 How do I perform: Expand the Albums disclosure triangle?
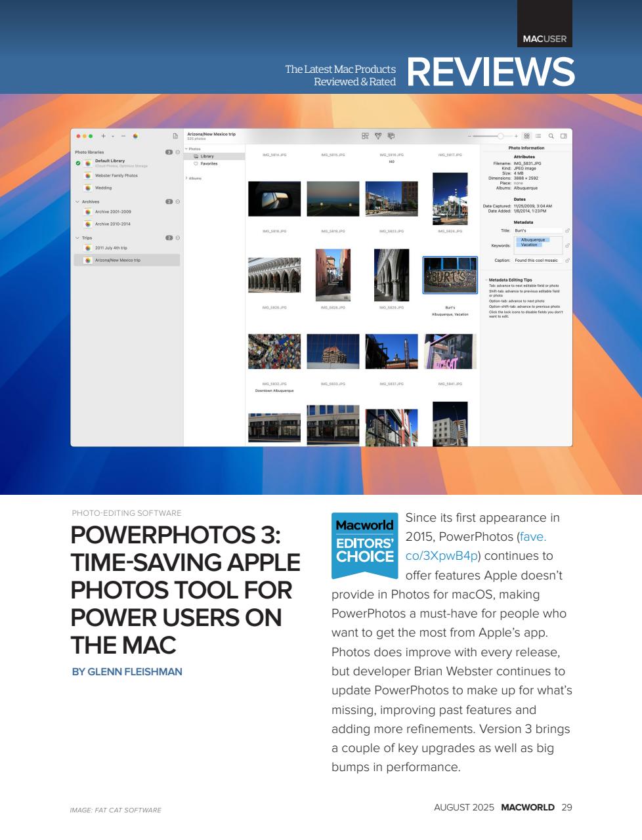point(187,178)
